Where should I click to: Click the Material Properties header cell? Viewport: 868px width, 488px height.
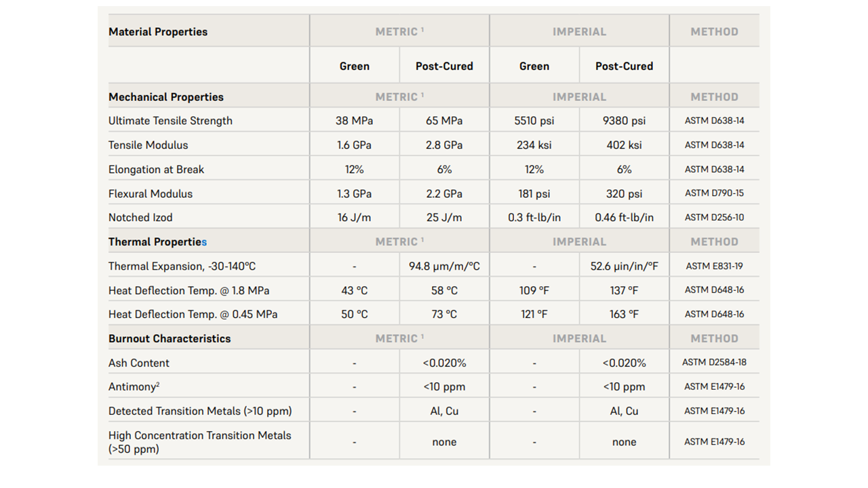tap(158, 32)
